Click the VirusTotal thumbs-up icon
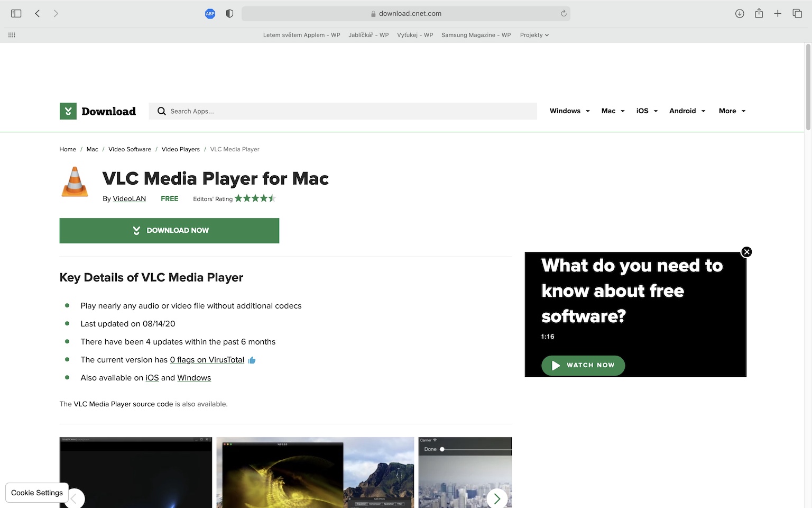The height and width of the screenshot is (508, 812). [x=252, y=360]
